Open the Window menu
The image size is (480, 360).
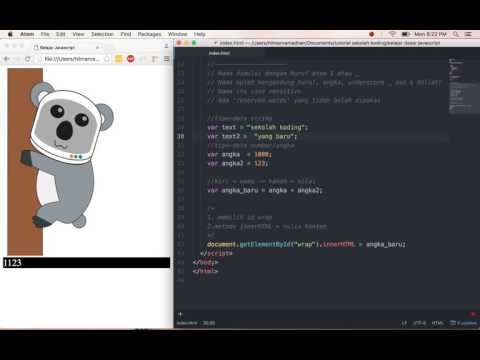[177, 34]
